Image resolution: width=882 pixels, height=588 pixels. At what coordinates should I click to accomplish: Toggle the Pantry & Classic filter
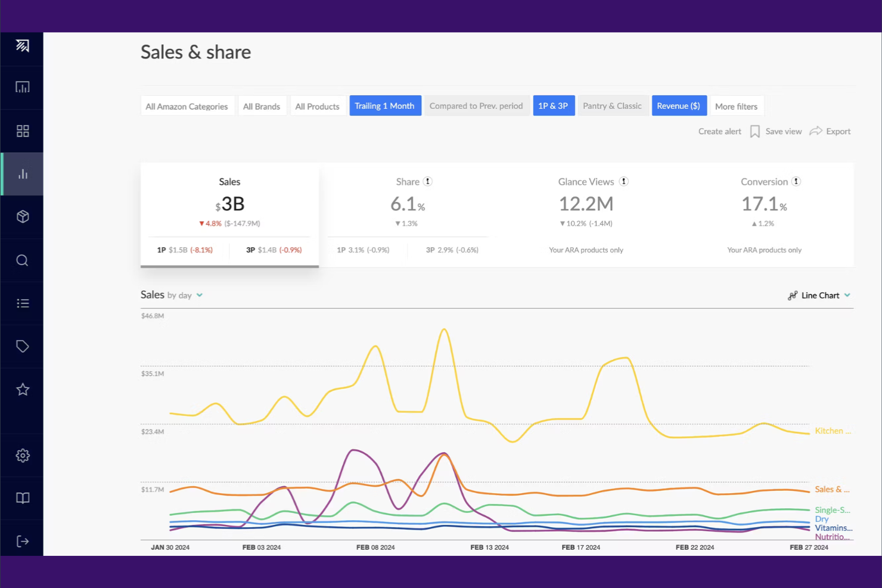(x=613, y=105)
